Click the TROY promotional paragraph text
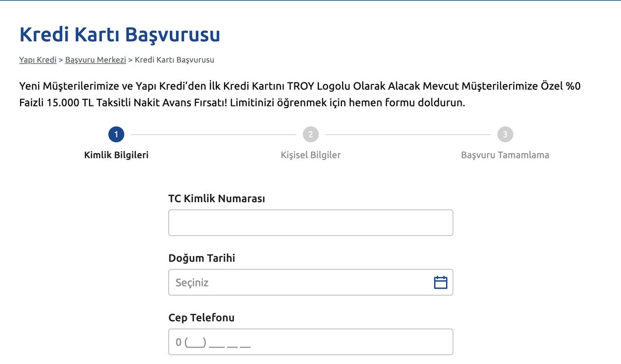The width and height of the screenshot is (621, 364). [x=300, y=94]
